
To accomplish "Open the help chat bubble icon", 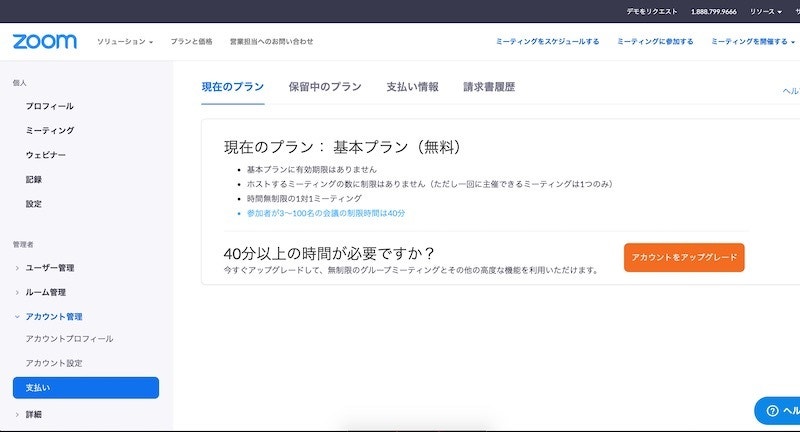I will 772,411.
